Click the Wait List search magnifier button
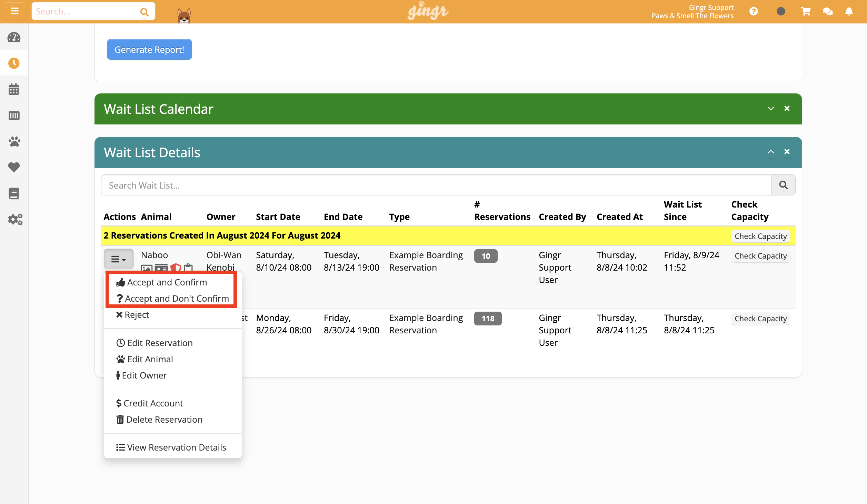This screenshot has width=867, height=504. pyautogui.click(x=783, y=185)
